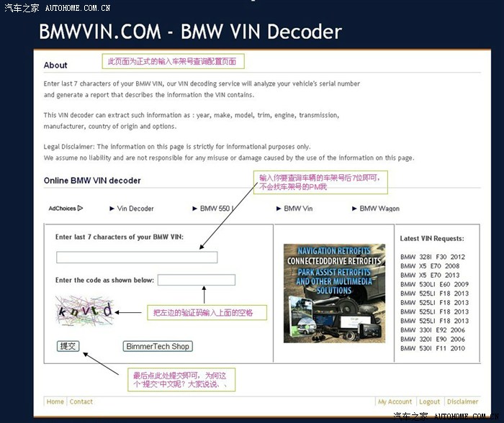Viewport: 504px width, 423px height.
Task: Open the Contact footer link
Action: [x=81, y=401]
